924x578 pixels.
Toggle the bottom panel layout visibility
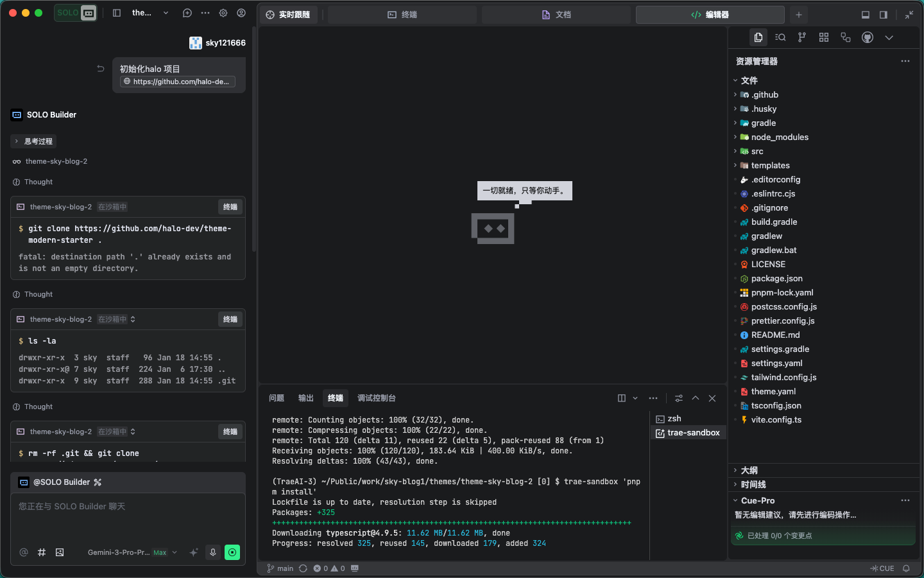865,15
